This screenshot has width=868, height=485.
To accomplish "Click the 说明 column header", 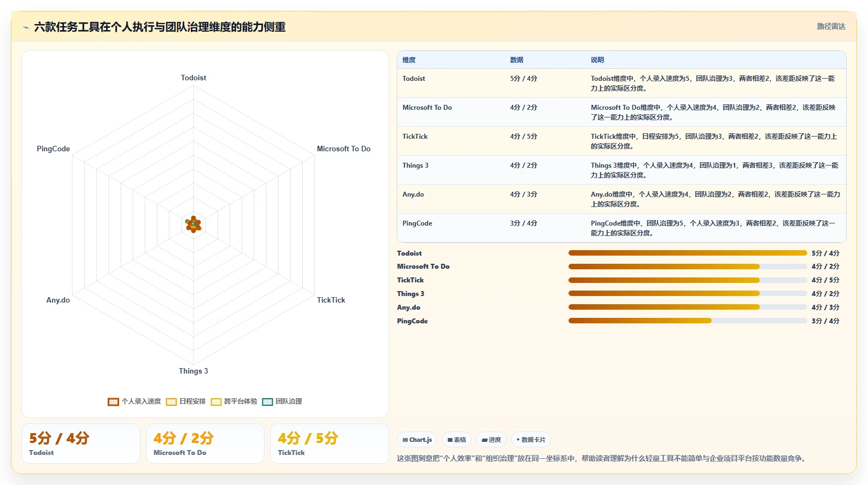I will pos(597,60).
